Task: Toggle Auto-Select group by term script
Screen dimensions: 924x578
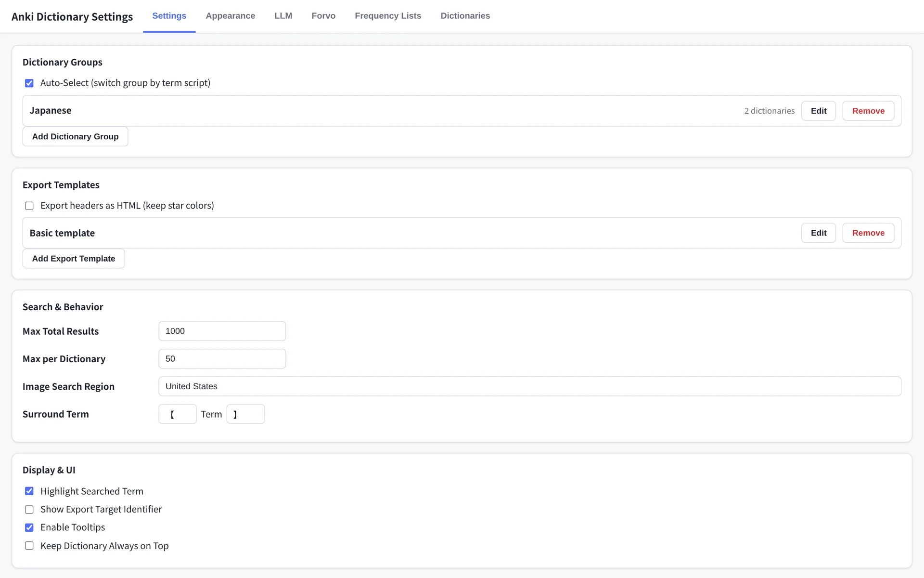Action: tap(29, 83)
